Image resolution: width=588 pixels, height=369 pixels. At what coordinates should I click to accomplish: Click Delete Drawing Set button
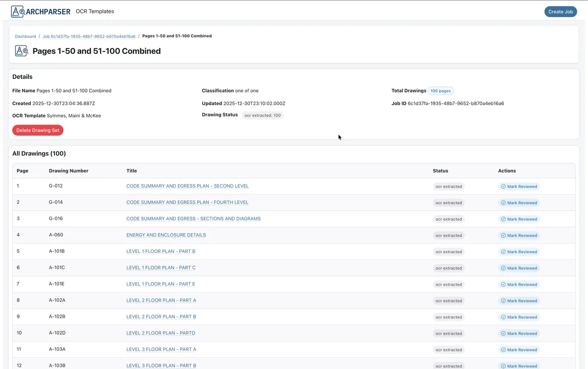click(38, 130)
